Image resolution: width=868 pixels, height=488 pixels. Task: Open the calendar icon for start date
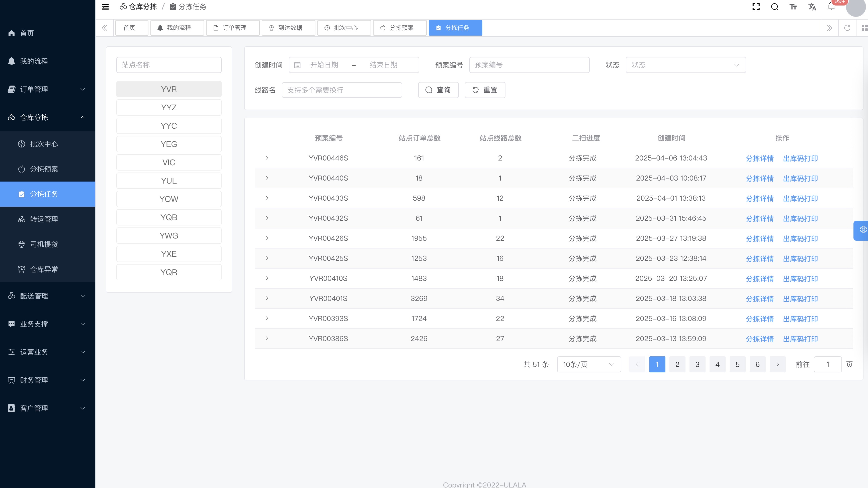click(297, 65)
